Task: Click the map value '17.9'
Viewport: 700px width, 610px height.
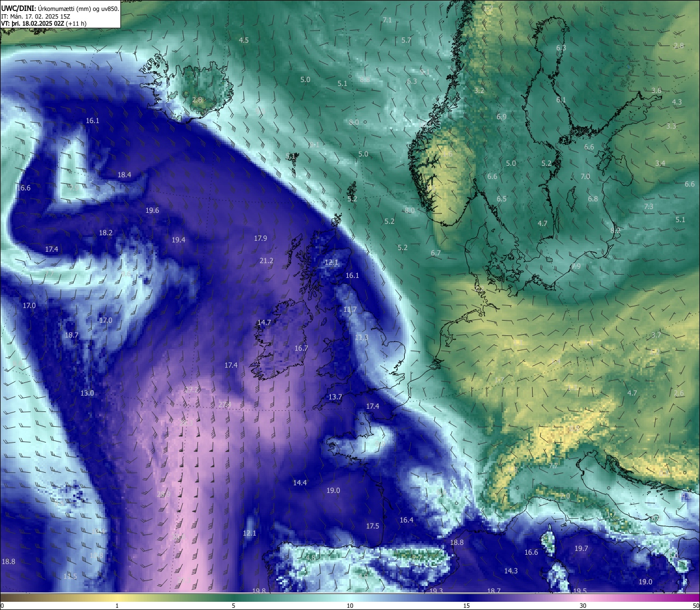Action: (x=260, y=239)
